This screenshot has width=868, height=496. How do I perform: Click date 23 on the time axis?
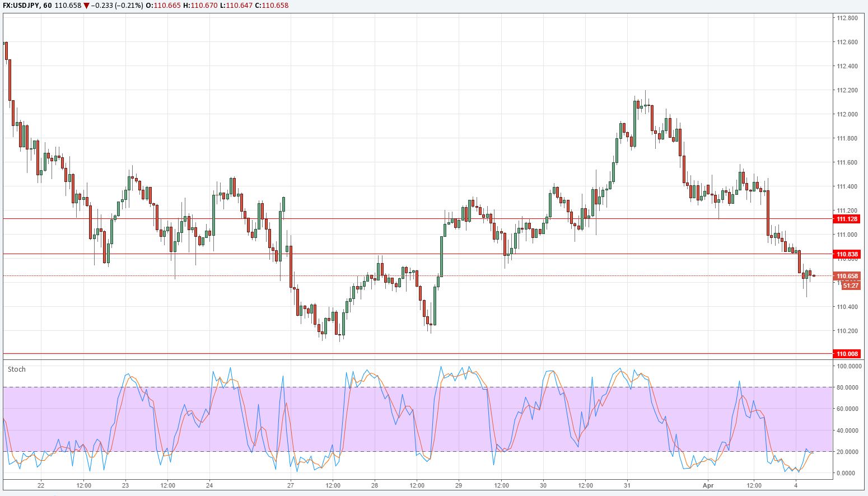(x=125, y=485)
